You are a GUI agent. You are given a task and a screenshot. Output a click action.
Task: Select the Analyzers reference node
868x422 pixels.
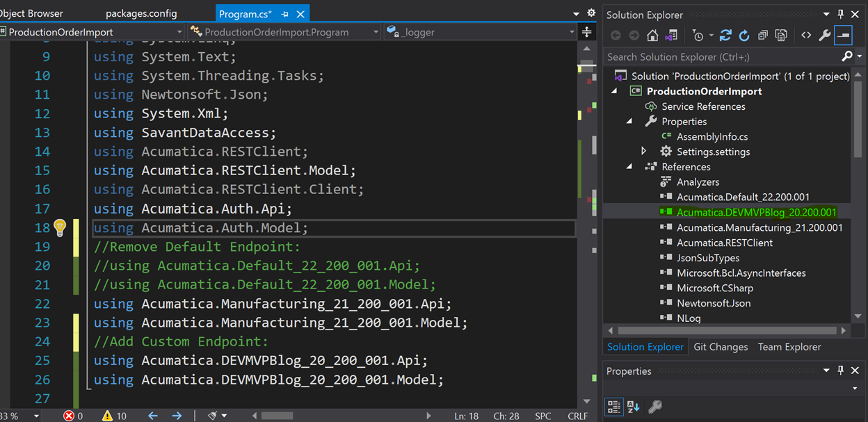[x=698, y=182]
